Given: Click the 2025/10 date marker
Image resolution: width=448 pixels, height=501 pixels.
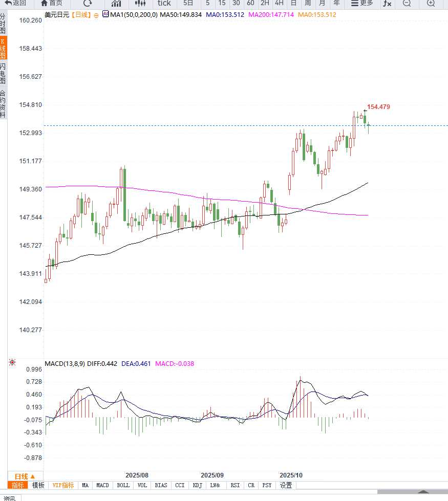Looking at the screenshot, I should point(291,475).
